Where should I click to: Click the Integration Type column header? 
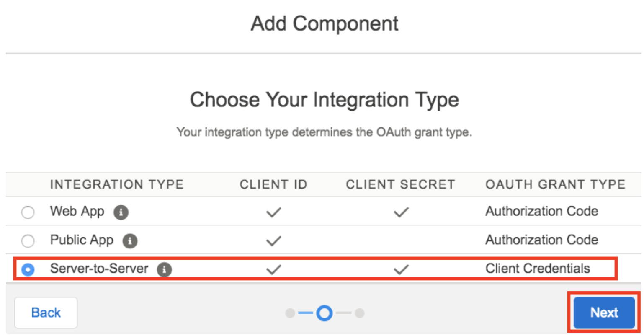tap(117, 184)
